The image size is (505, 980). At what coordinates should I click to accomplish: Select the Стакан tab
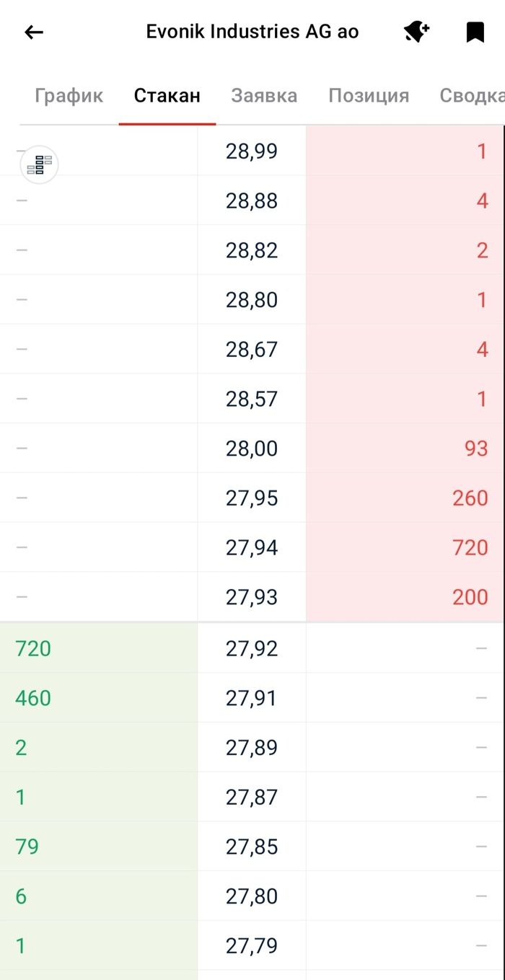click(x=167, y=96)
